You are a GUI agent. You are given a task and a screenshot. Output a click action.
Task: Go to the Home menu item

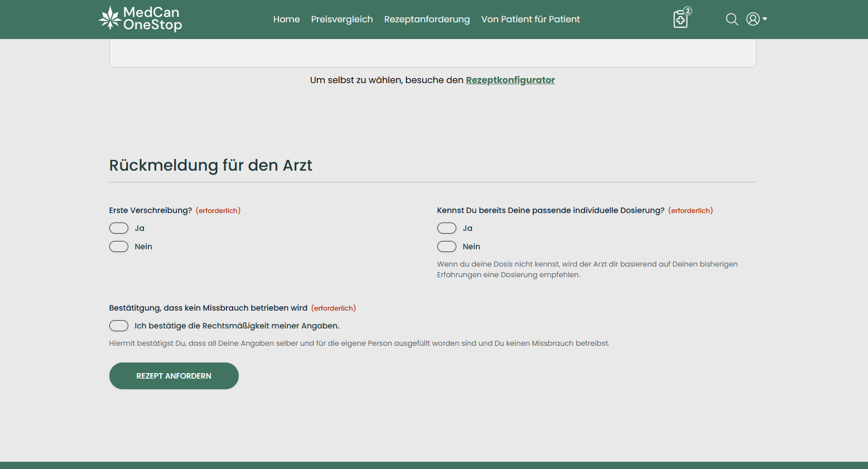pos(286,20)
